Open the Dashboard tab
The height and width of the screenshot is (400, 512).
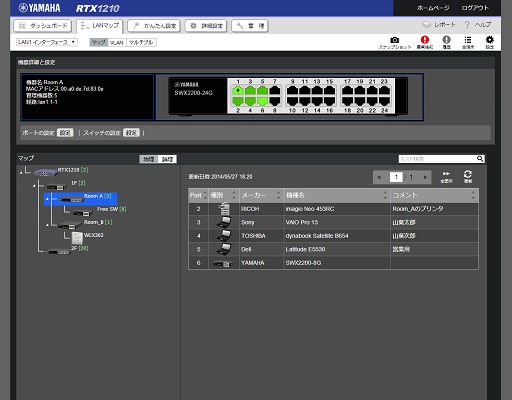click(x=43, y=26)
